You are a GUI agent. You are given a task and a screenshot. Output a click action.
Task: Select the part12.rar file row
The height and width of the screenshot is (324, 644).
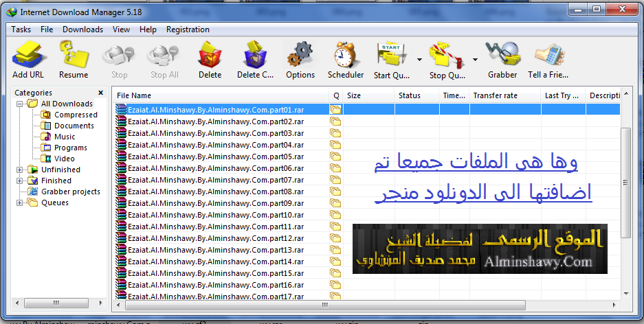366,238
